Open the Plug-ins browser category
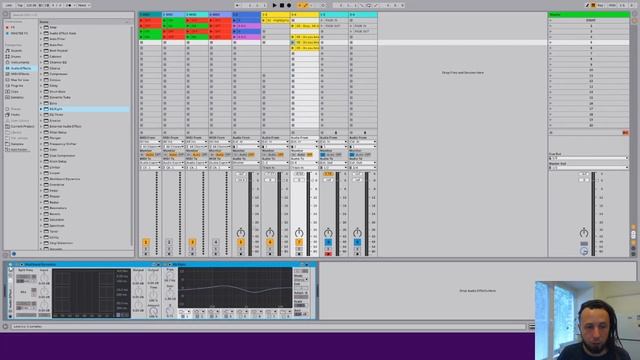Image resolution: width=640 pixels, height=360 pixels. pyautogui.click(x=17, y=86)
